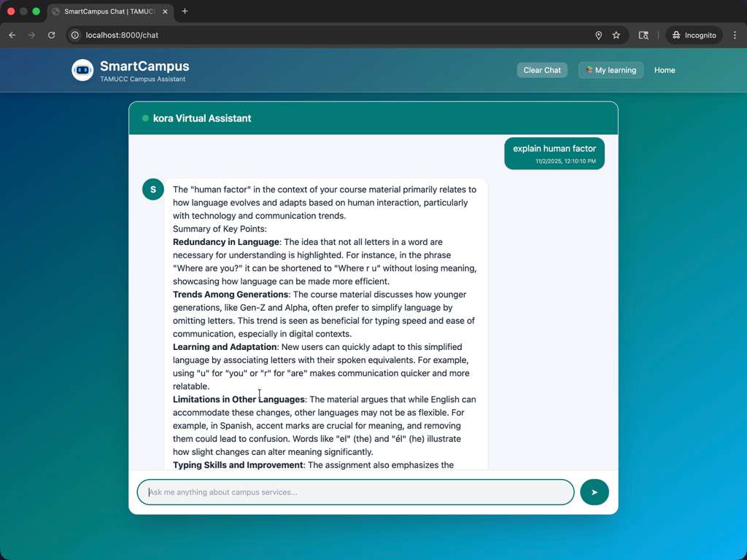Click the 'Limitations in Other Languages' heading
The width and height of the screenshot is (747, 560).
[x=239, y=399]
